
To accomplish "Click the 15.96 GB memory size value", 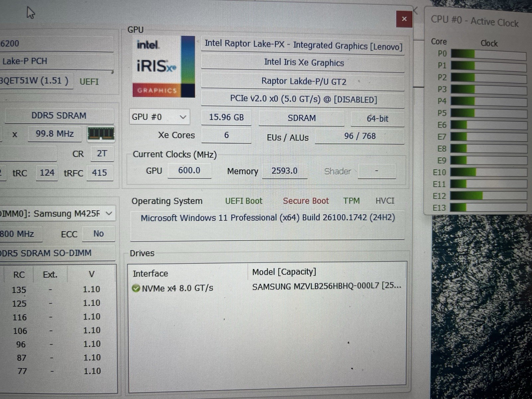I will click(x=226, y=117).
